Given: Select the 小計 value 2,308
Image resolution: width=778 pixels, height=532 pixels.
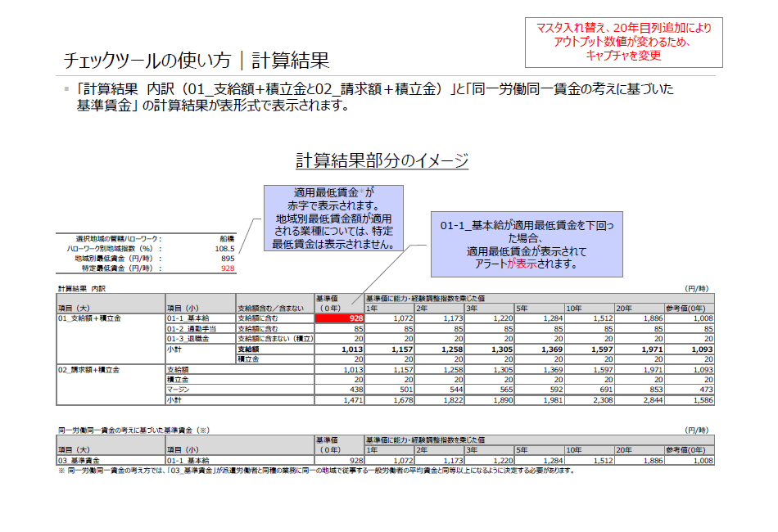Looking at the screenshot, I should point(590,400).
